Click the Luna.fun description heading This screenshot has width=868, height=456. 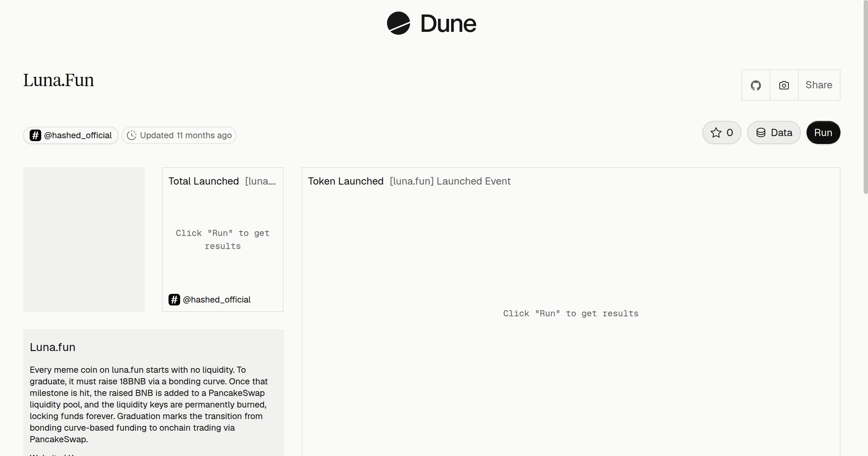pos(52,347)
